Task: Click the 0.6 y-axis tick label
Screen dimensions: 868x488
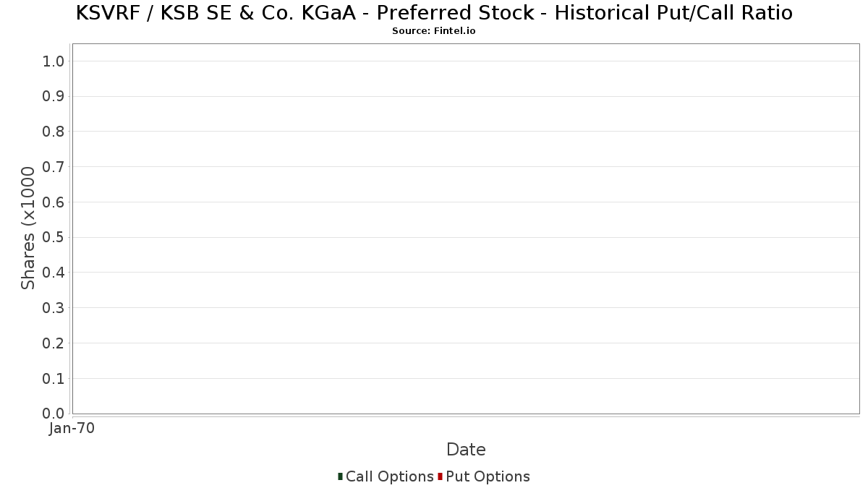Action: click(54, 202)
